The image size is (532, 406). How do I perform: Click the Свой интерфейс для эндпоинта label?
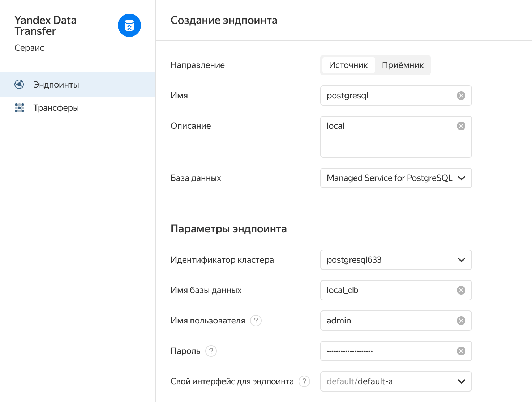click(x=232, y=381)
